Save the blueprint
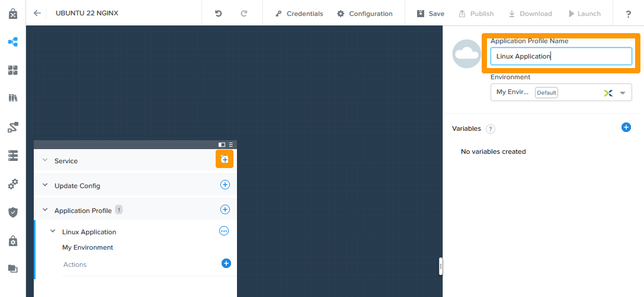Image resolution: width=644 pixels, height=297 pixels. point(430,14)
